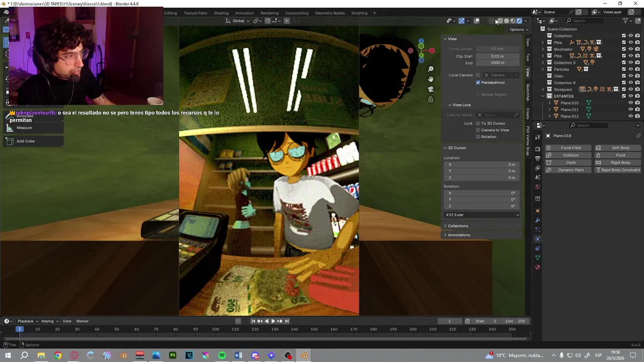Open the Keying menu in timeline
This screenshot has width=644, height=362.
click(x=49, y=321)
